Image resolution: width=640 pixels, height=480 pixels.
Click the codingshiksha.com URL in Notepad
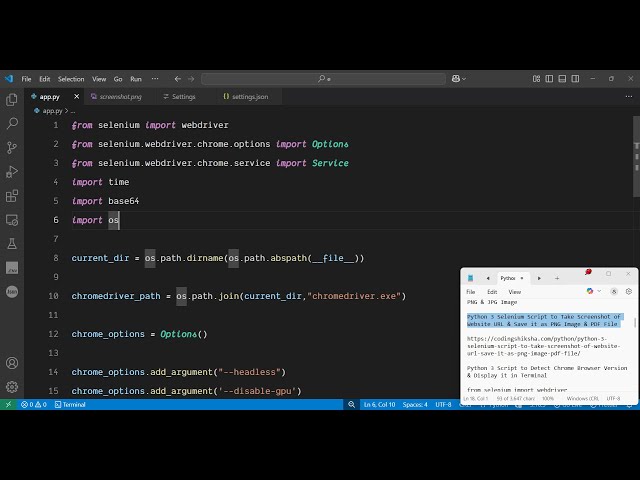click(543, 346)
